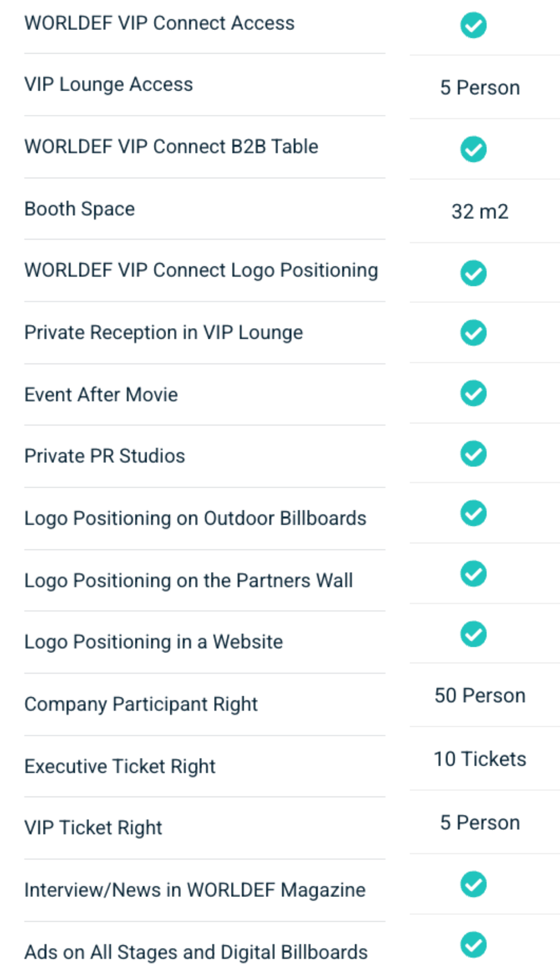The image size is (560, 980).
Task: Click checkmark for Logo Positioning on Outdoor Billboards
Action: point(473,513)
